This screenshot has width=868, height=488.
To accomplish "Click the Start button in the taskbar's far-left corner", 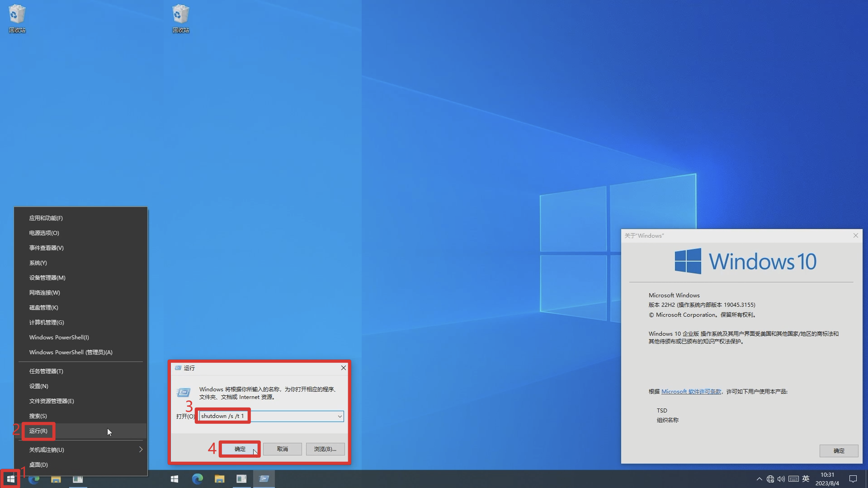I will (10, 479).
